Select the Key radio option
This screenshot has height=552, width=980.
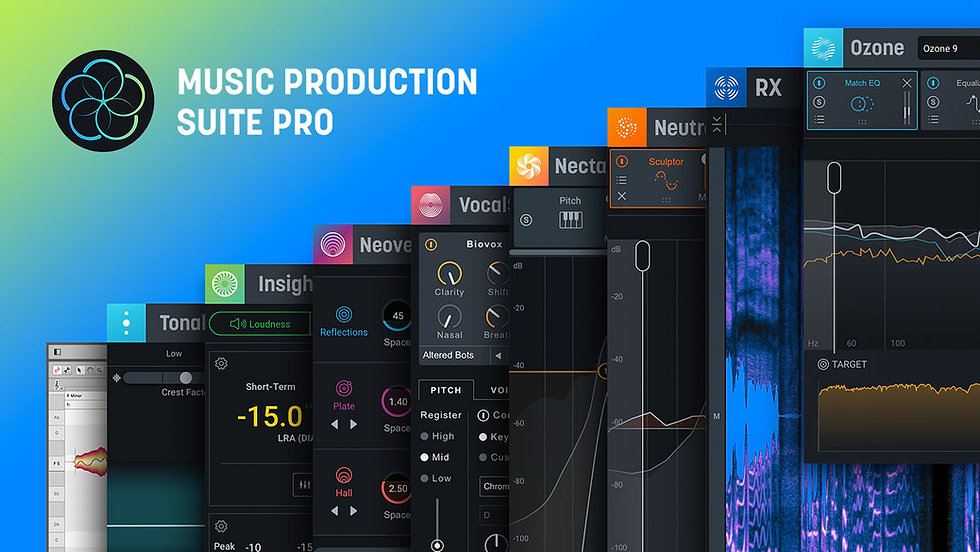494,437
